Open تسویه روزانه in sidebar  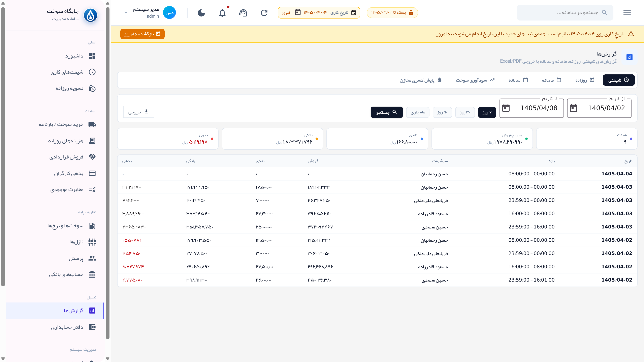click(55, 88)
